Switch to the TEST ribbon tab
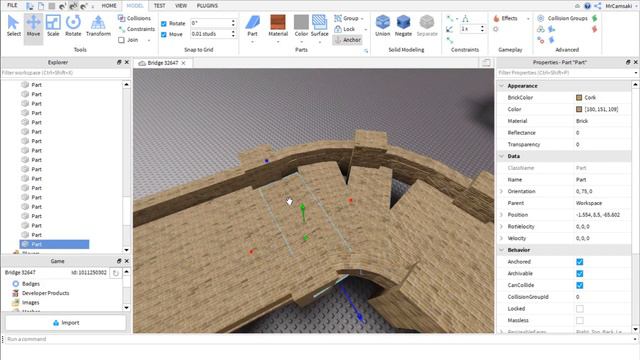 [159, 6]
